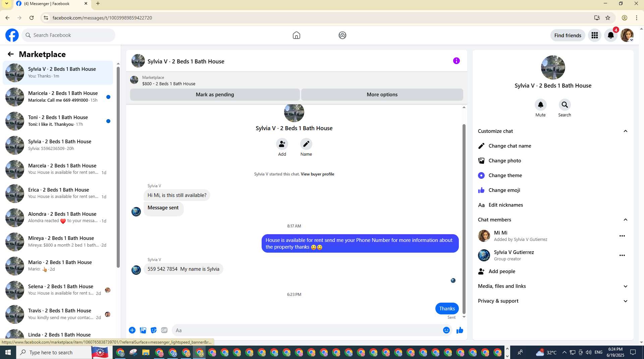Open Alondra's 2 Beds 1 Bath House chat
This screenshot has height=359, width=644.
coord(58,217)
